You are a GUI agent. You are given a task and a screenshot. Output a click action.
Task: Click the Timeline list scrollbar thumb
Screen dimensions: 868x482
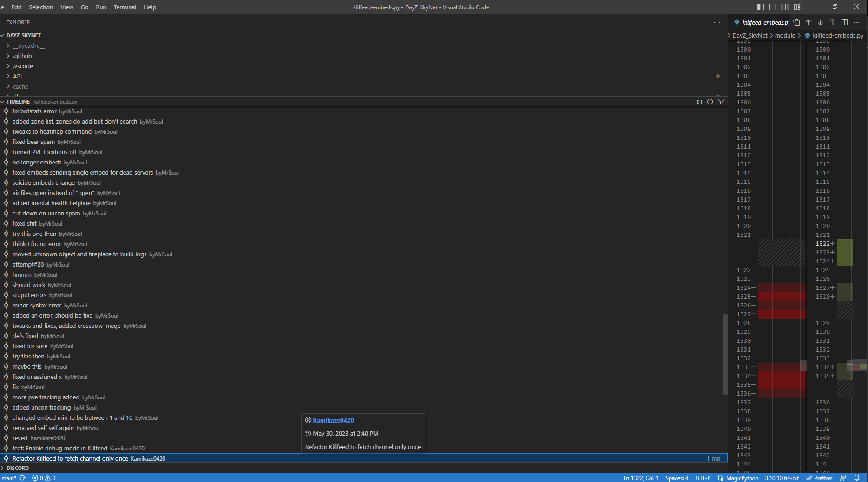point(725,354)
